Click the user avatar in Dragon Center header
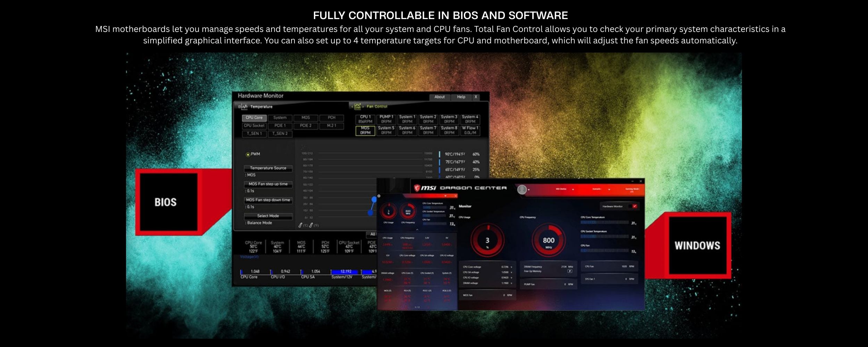868x347 pixels. pos(522,189)
